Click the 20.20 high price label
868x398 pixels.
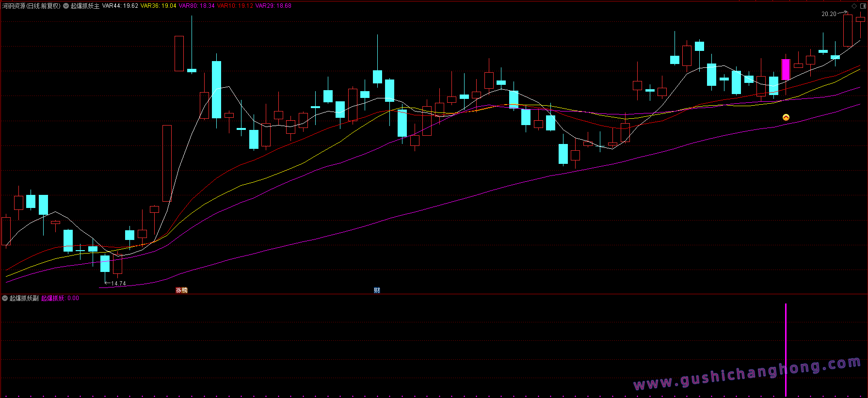pyautogui.click(x=828, y=14)
